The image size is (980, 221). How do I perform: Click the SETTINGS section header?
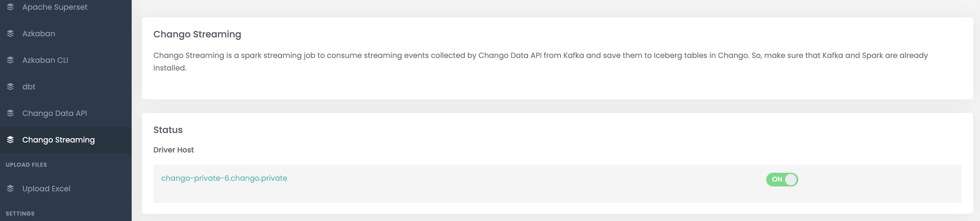(20, 213)
